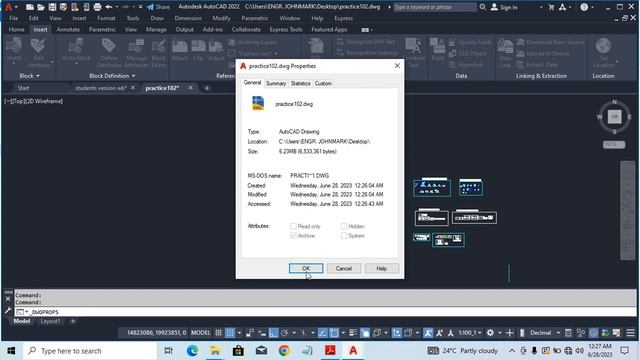This screenshot has height=360, width=640.
Task: Toggle Polar tracking in the status bar
Action: point(284,333)
